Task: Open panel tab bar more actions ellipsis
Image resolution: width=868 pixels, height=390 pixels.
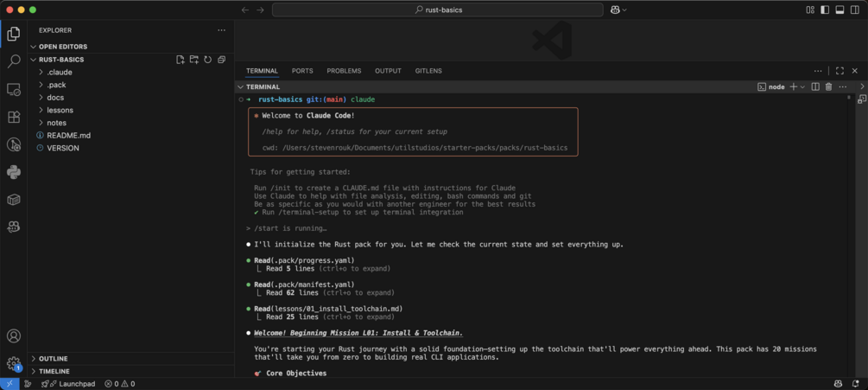Action: tap(818, 71)
